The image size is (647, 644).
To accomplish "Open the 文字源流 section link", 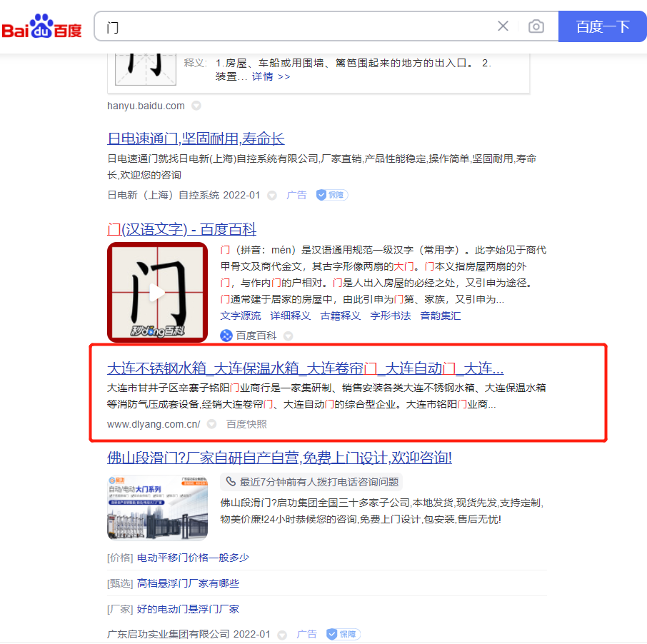I will tap(241, 316).
